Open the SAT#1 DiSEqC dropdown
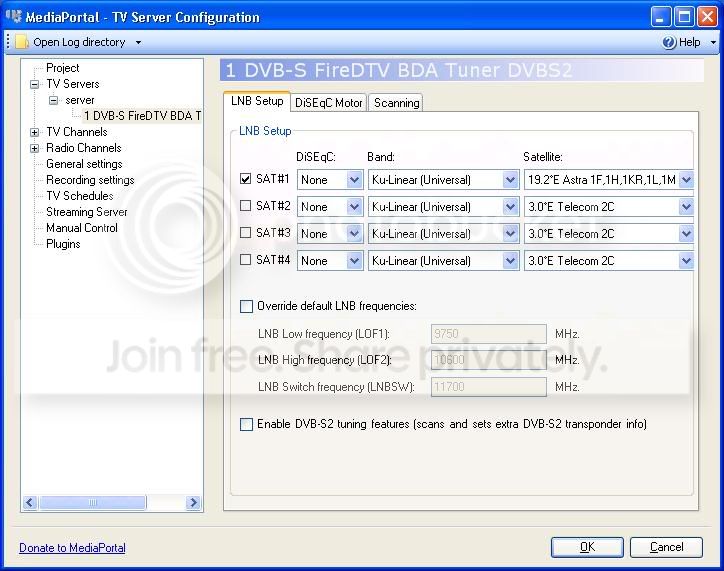Viewport: 724px width, 571px height. click(354, 180)
